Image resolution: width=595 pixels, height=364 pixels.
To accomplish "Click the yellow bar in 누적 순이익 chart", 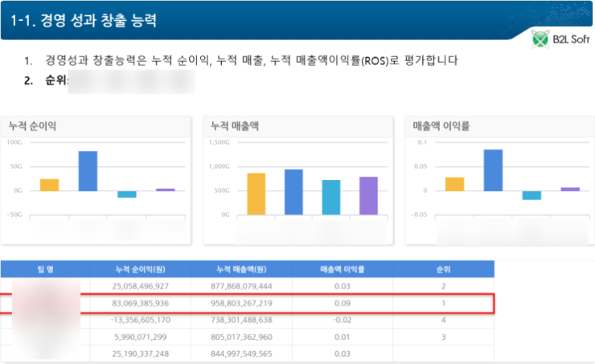I will point(49,185).
